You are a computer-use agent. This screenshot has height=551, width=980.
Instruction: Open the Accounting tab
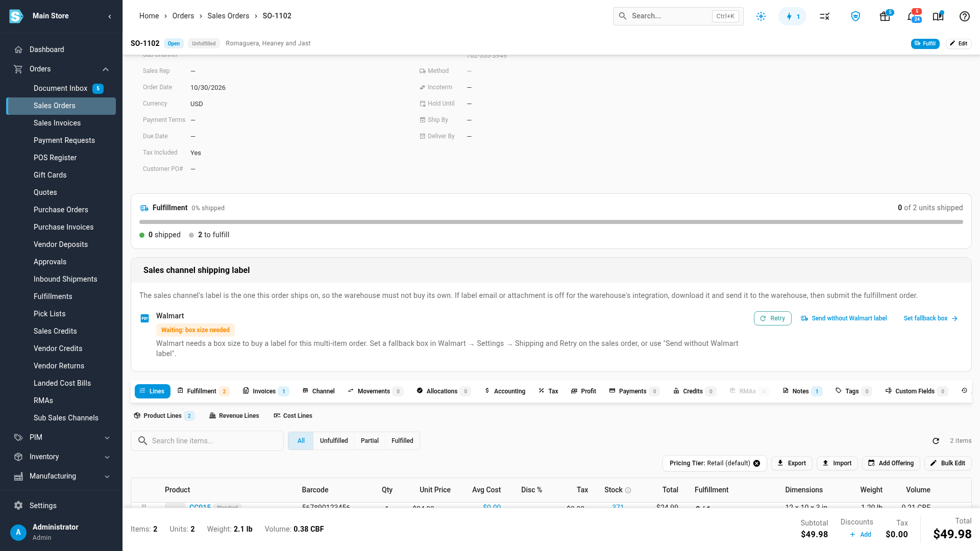[x=505, y=391]
